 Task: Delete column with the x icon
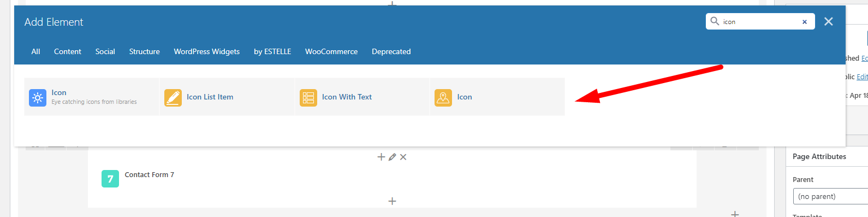point(403,157)
